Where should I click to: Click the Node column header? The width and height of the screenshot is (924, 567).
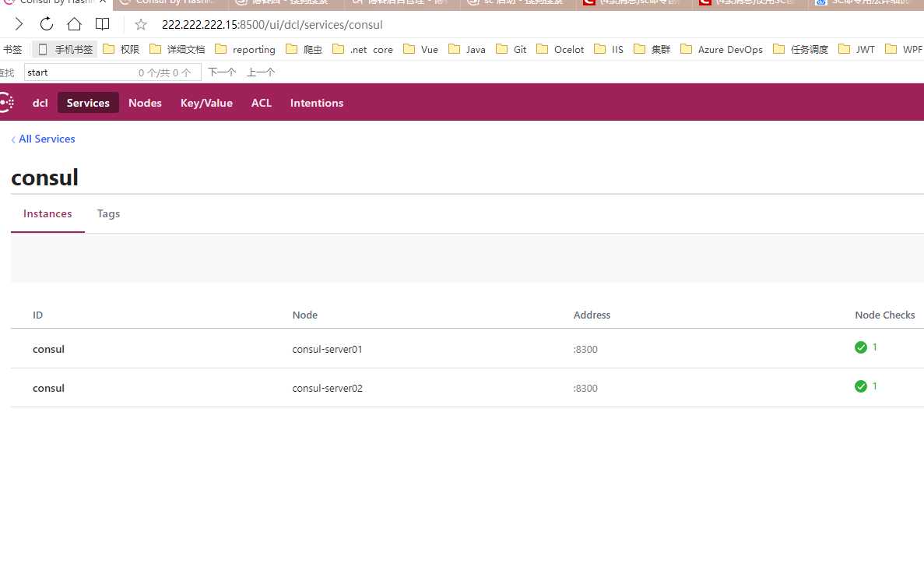[304, 315]
